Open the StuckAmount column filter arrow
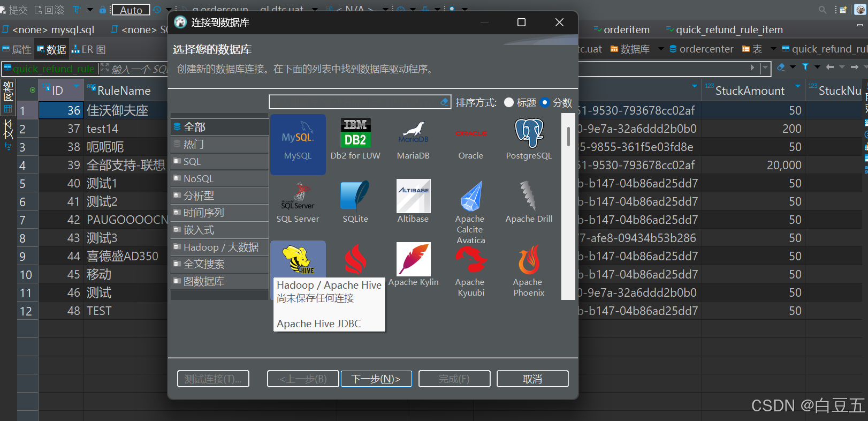Image resolution: width=868 pixels, height=421 pixels. coord(798,86)
